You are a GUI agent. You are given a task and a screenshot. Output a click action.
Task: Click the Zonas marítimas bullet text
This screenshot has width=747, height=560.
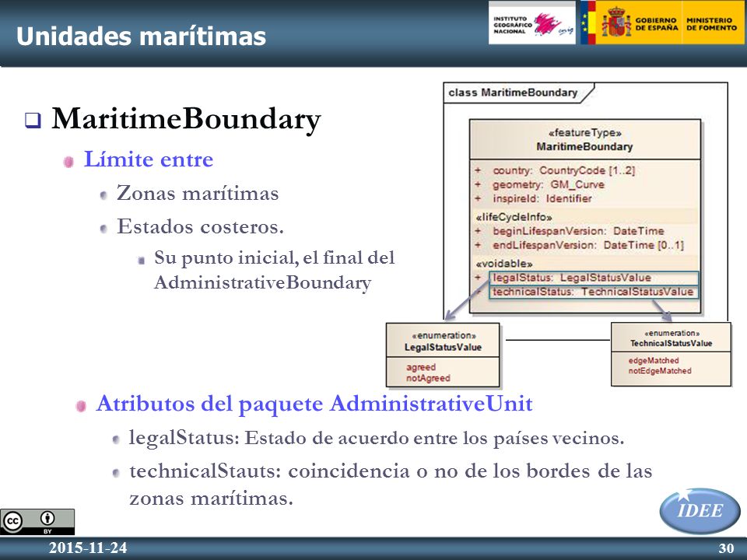[x=198, y=194]
